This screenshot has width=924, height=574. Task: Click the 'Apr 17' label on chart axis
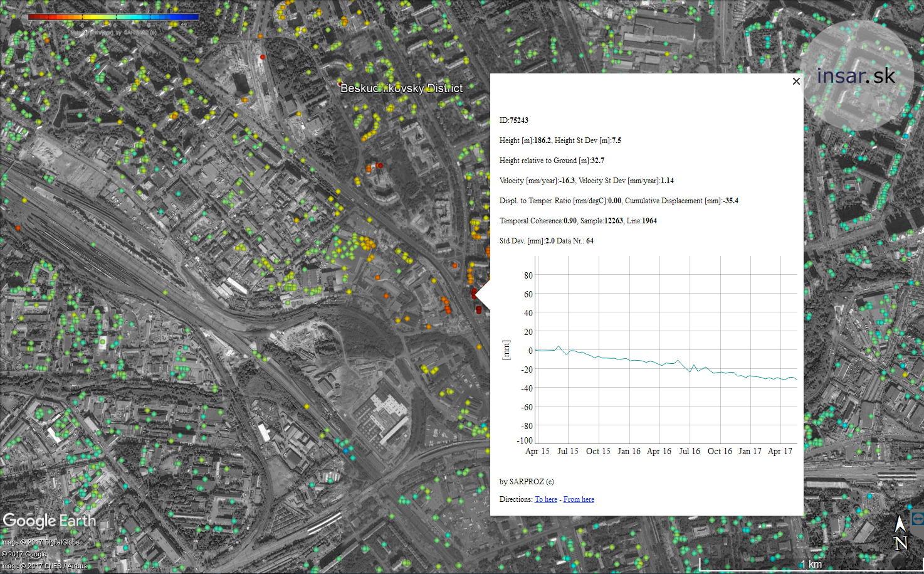(x=780, y=452)
